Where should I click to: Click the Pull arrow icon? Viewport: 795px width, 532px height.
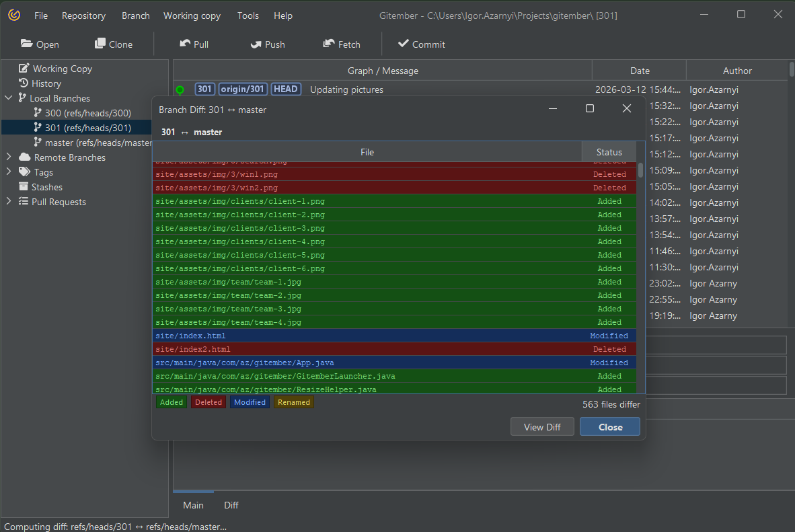185,44
